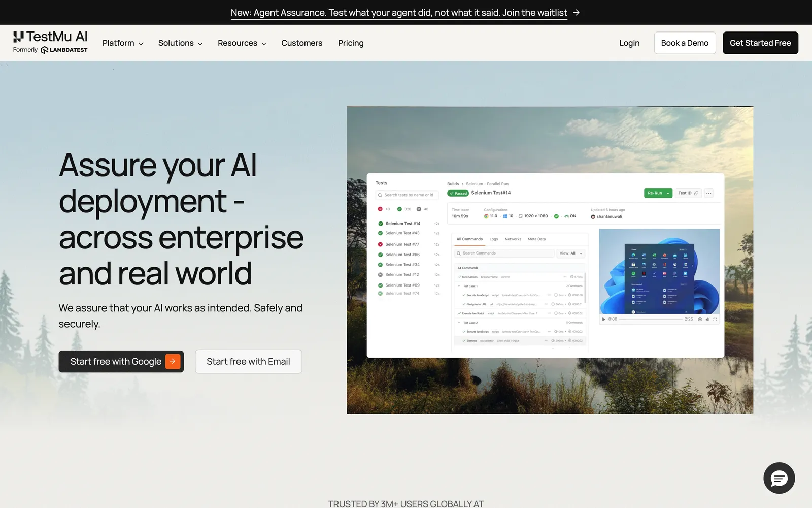Click the failed icon beside Selenium Test #77
Screen dimensions: 812x508
380,244
